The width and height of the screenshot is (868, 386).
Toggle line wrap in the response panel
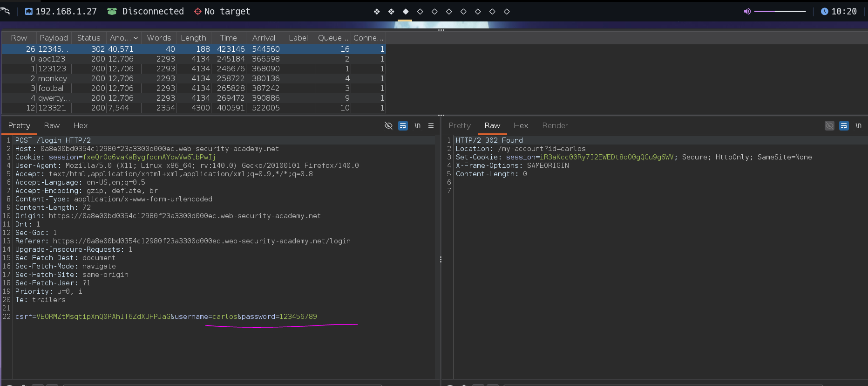tap(844, 125)
